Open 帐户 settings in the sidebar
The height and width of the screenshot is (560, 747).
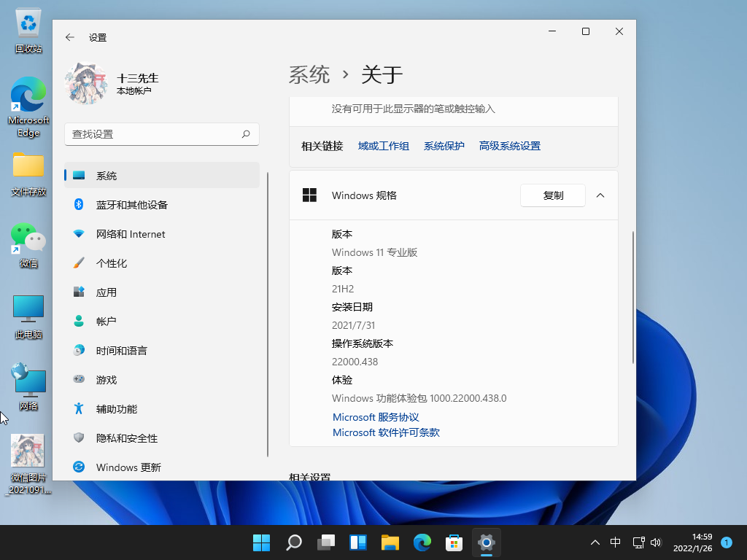[x=109, y=321]
